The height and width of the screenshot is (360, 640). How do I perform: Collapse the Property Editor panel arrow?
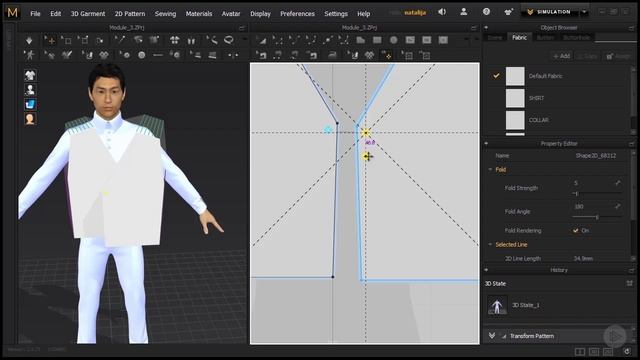point(486,143)
